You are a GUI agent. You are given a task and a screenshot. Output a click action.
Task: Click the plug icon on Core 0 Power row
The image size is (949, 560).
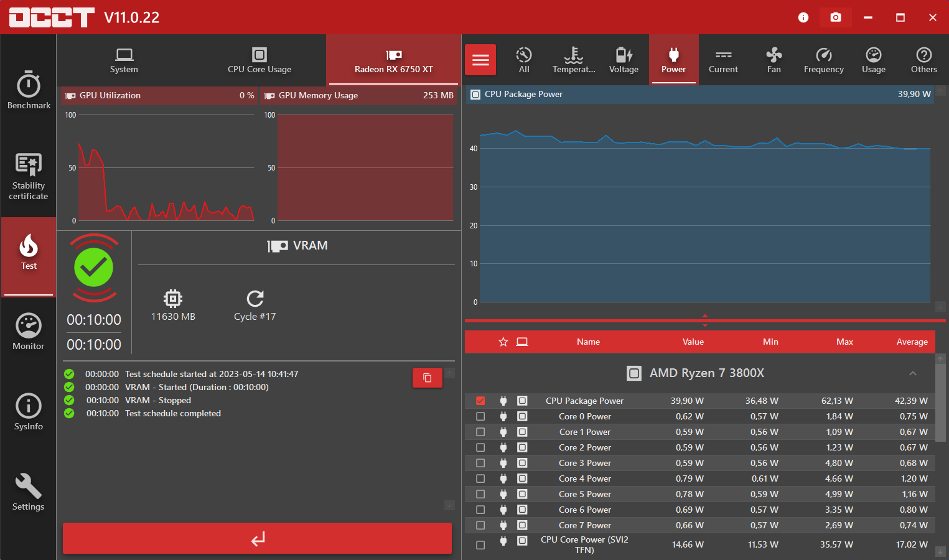point(503,416)
